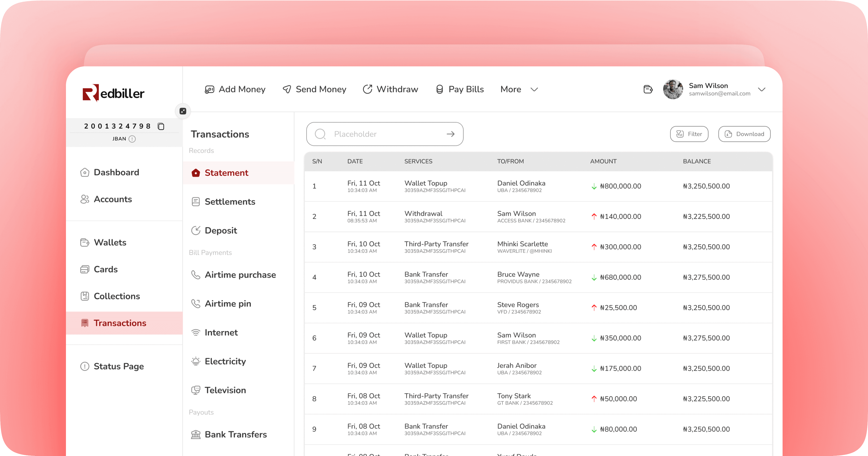
Task: Open the Electricity bill payment option
Action: [x=225, y=361]
